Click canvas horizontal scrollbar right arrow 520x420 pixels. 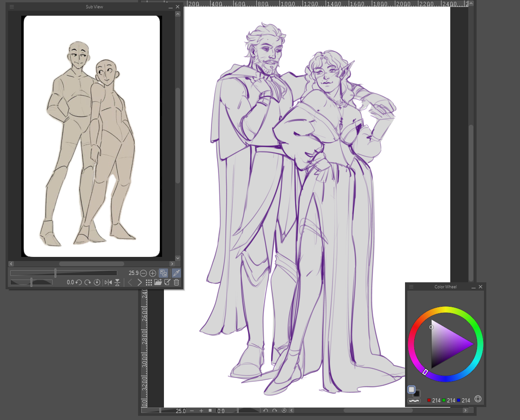click(465, 410)
